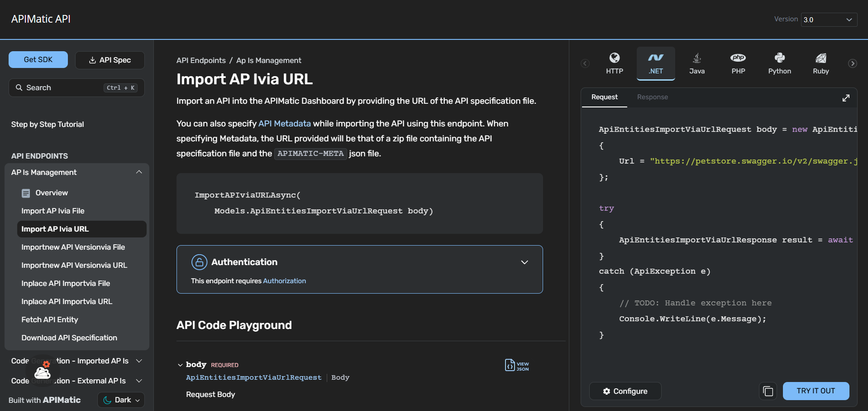Viewport: 868px width, 411px height.
Task: Switch code sample to Python
Action: (779, 63)
